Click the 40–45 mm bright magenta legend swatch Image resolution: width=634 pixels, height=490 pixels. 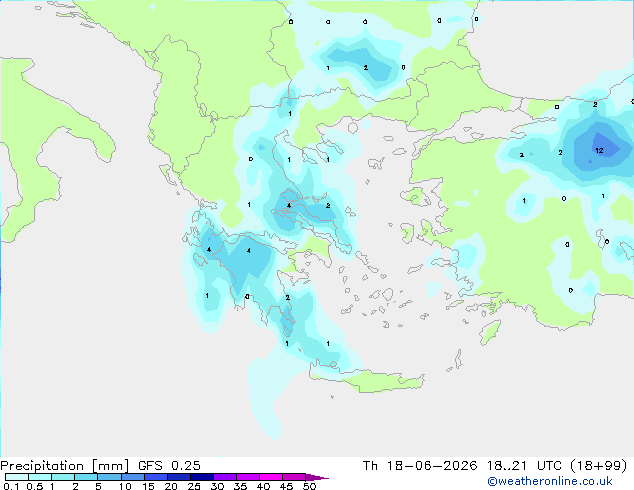(271, 477)
